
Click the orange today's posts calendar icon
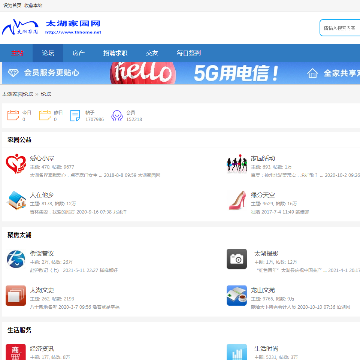coord(13,115)
